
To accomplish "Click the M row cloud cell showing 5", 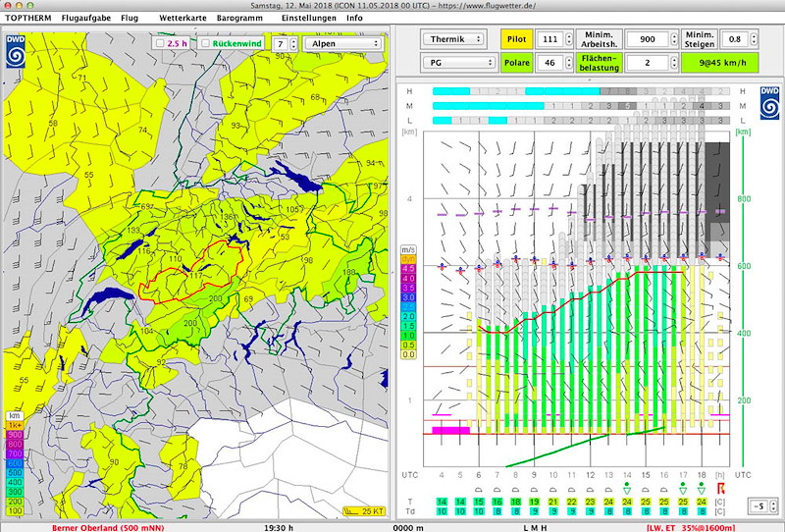I will coord(628,106).
